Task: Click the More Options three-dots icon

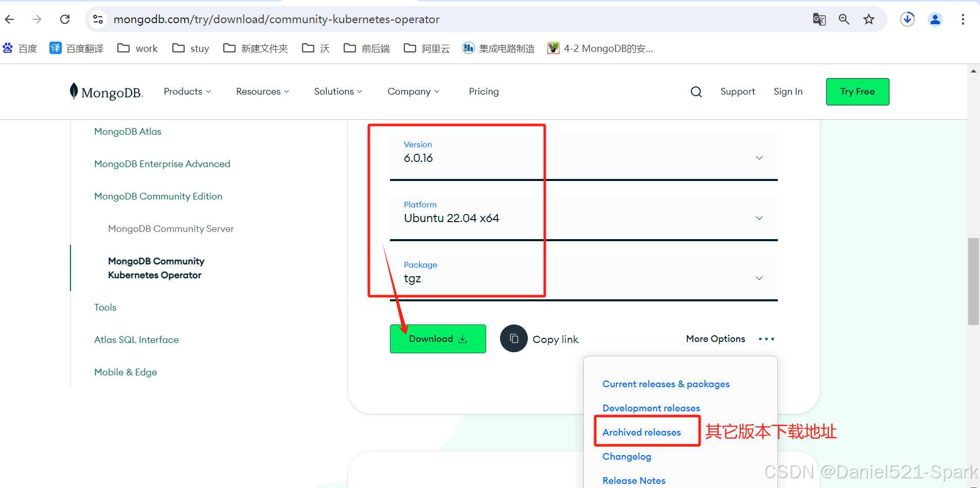Action: tap(766, 339)
